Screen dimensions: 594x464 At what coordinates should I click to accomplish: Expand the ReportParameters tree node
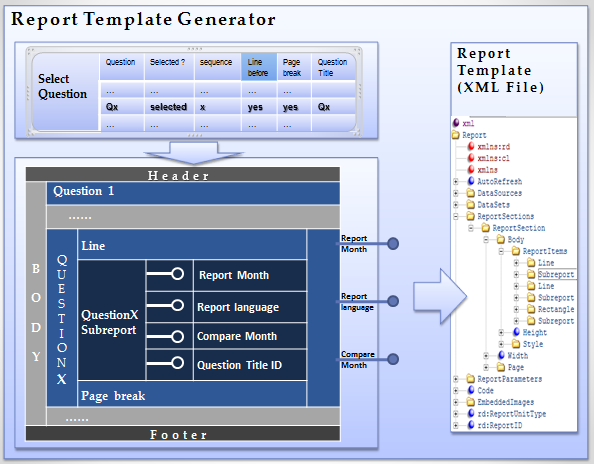coord(456,379)
